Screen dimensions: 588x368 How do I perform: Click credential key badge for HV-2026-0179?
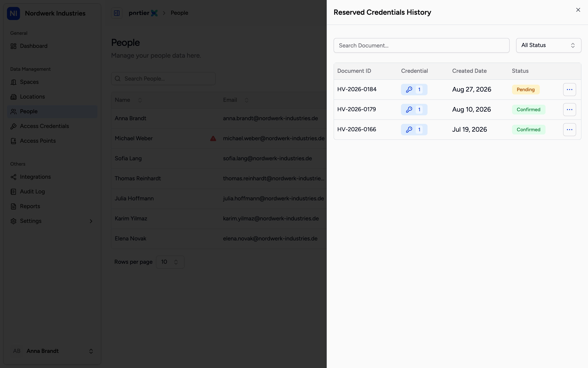[414, 110]
